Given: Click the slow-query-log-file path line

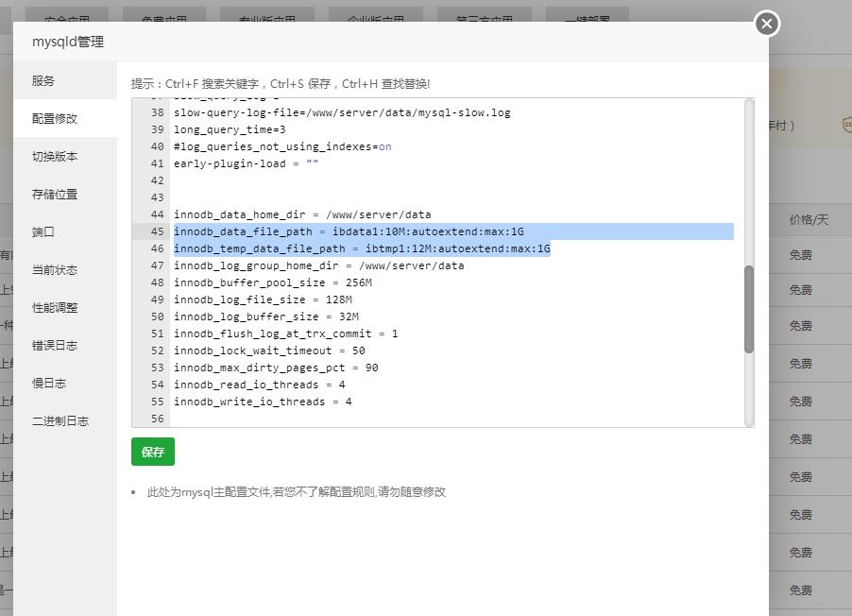Looking at the screenshot, I should tap(341, 112).
